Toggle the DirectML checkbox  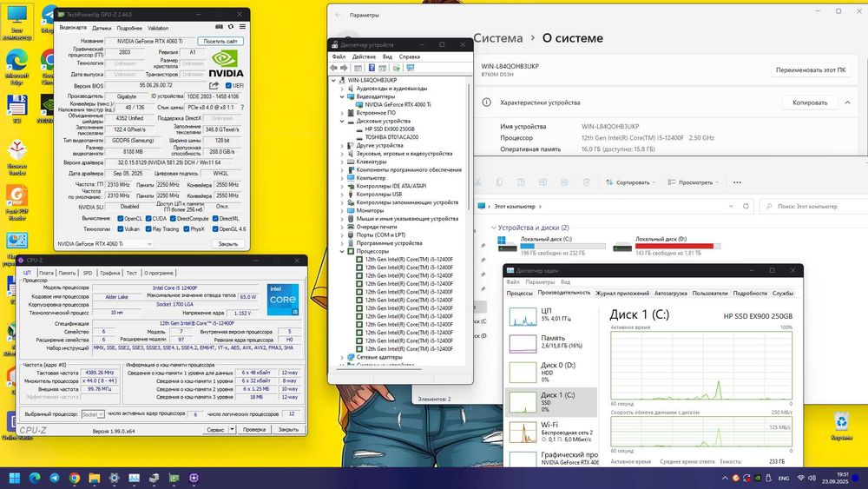pos(214,218)
